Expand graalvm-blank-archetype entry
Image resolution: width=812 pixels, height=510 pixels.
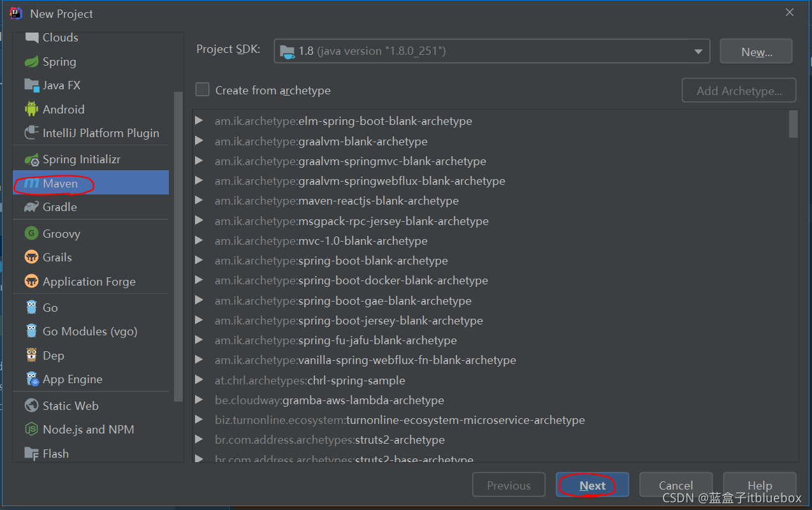[x=199, y=141]
